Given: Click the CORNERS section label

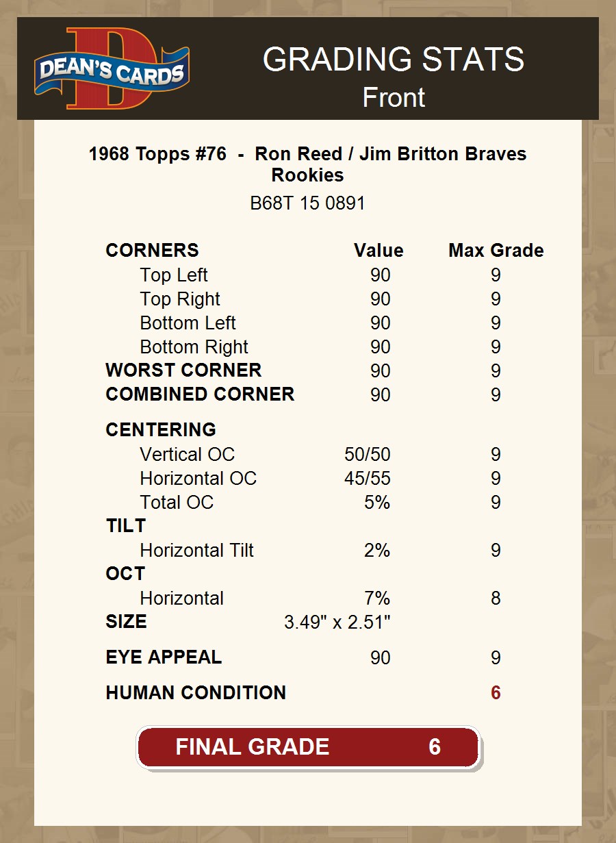Looking at the screenshot, I should [152, 251].
